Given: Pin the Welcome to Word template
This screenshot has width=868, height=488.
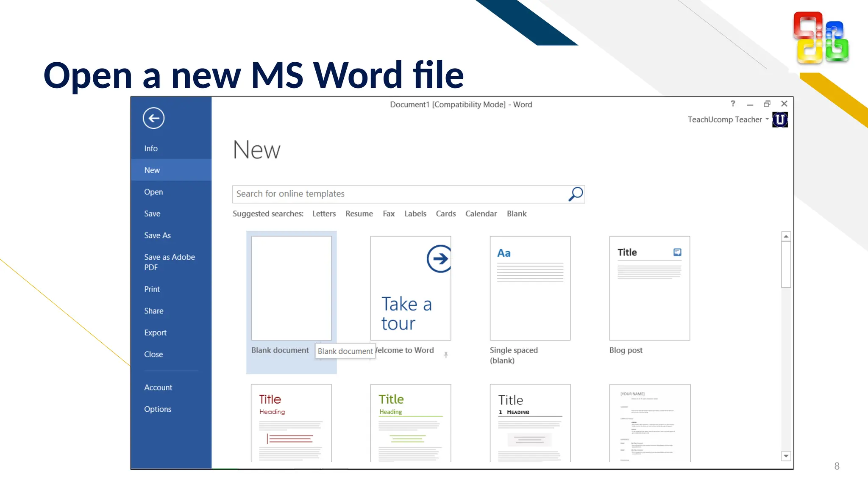Looking at the screenshot, I should (446, 355).
